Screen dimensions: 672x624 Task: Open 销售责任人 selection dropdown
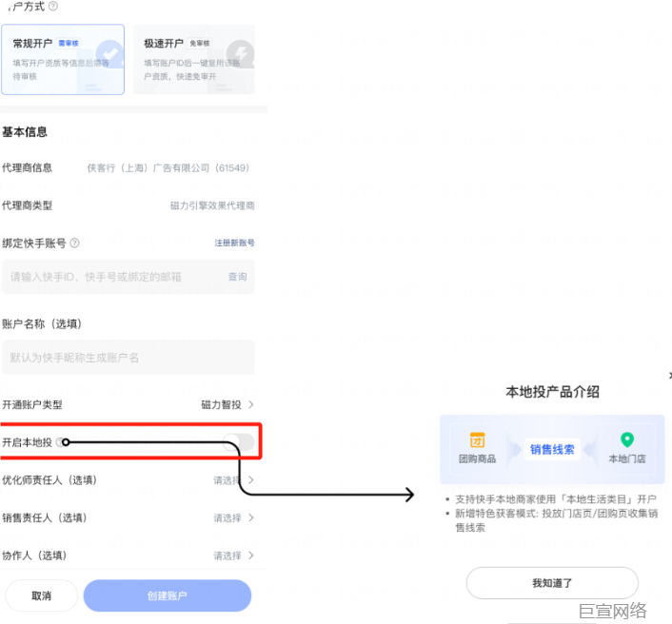[x=233, y=517]
